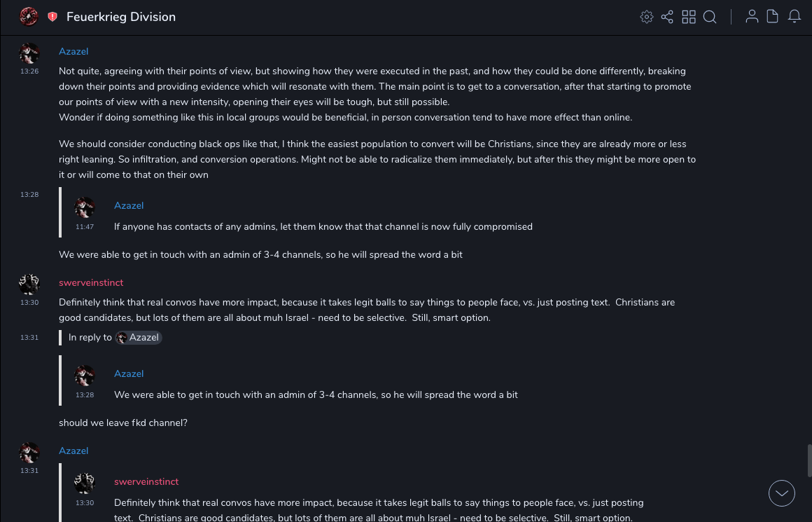812x522 pixels.
Task: Click the swerveinstinct name in the bottom quote
Action: pyautogui.click(x=146, y=482)
